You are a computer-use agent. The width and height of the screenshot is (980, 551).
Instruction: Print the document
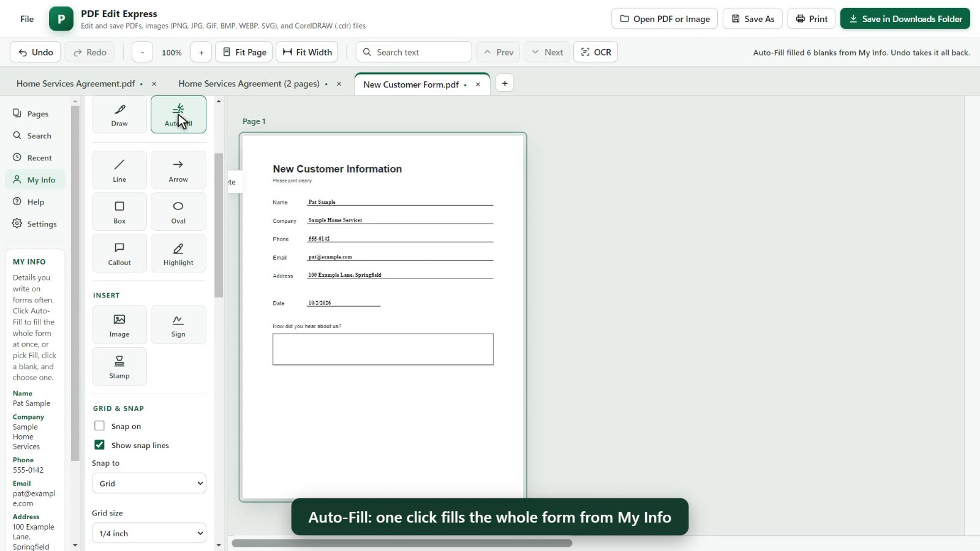pyautogui.click(x=812, y=18)
